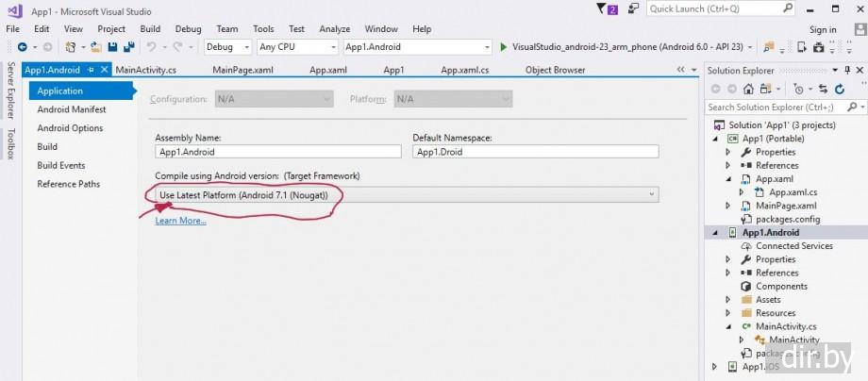The image size is (868, 381).
Task: Click the Learn More link
Action: point(180,221)
